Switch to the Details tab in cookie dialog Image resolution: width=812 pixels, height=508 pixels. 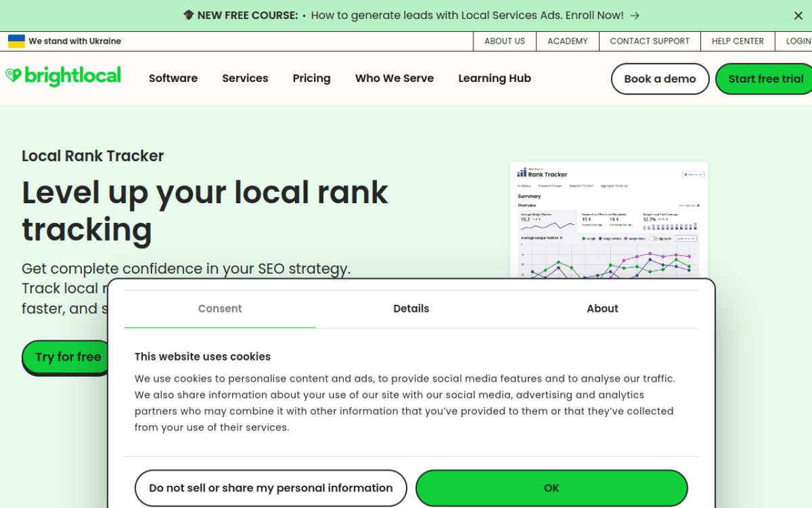click(x=411, y=308)
